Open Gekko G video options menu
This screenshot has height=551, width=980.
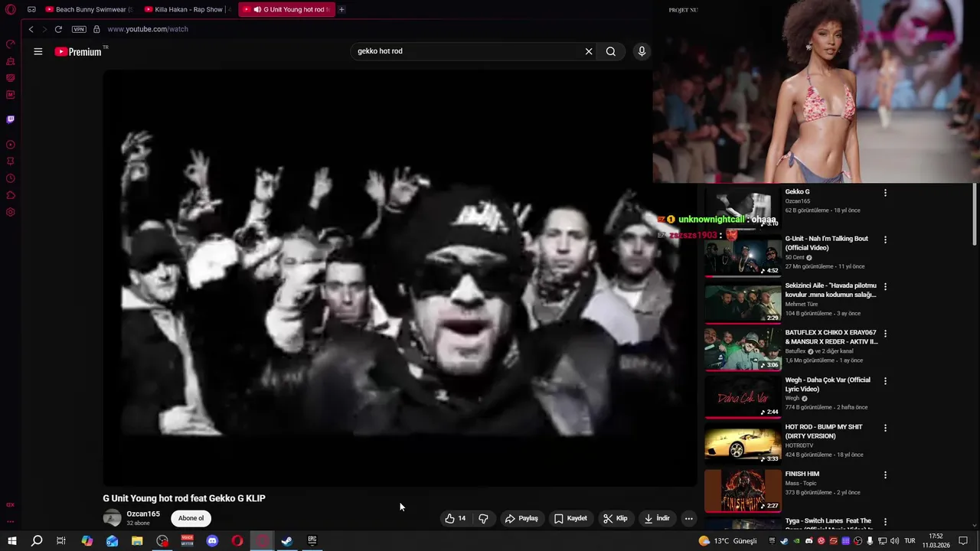[x=885, y=193]
